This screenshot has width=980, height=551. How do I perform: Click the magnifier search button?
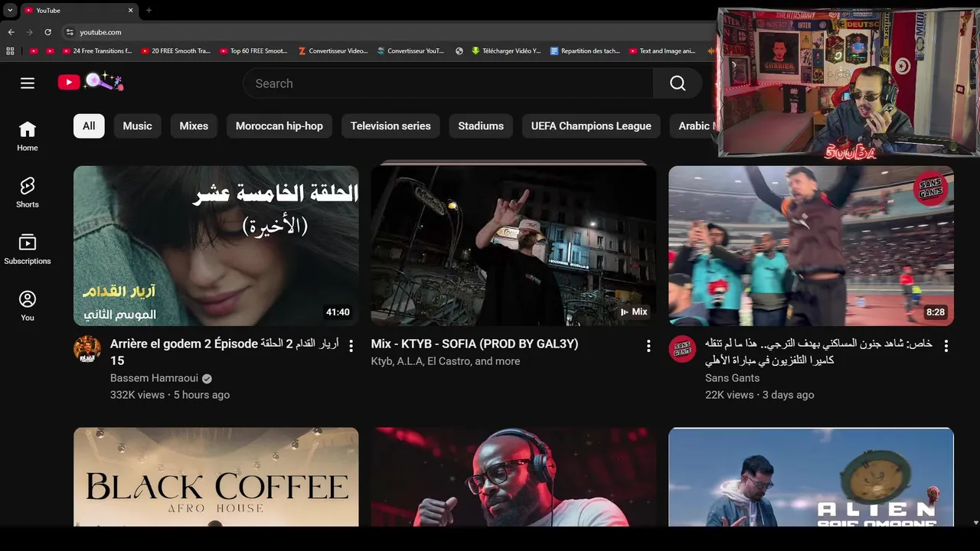tap(678, 83)
